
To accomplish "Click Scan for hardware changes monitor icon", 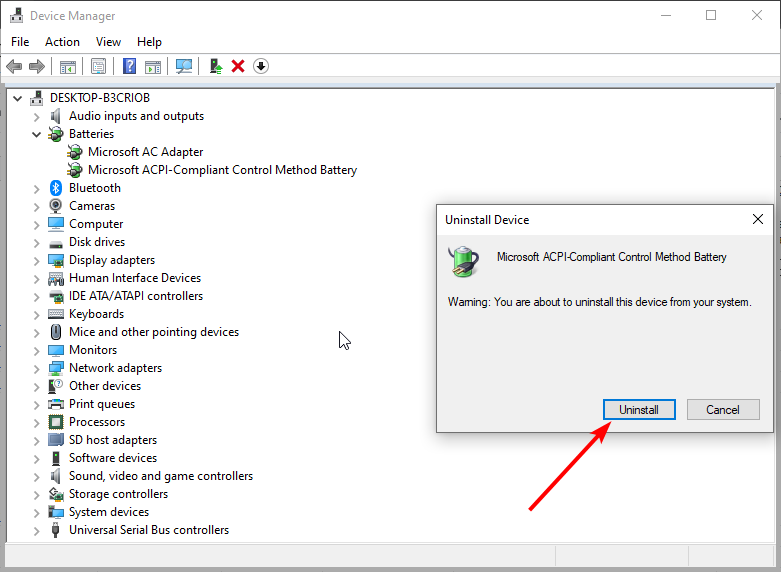I will 184,66.
